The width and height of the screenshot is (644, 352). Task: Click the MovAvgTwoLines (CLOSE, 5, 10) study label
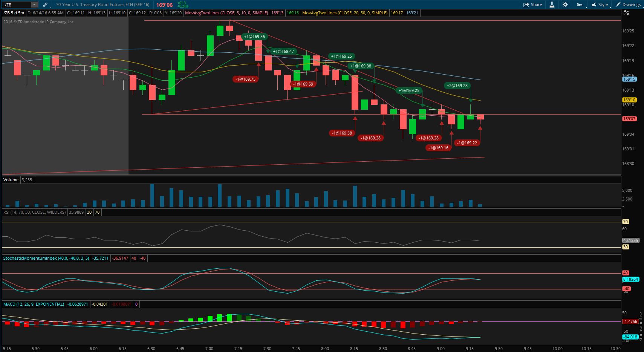coord(226,13)
